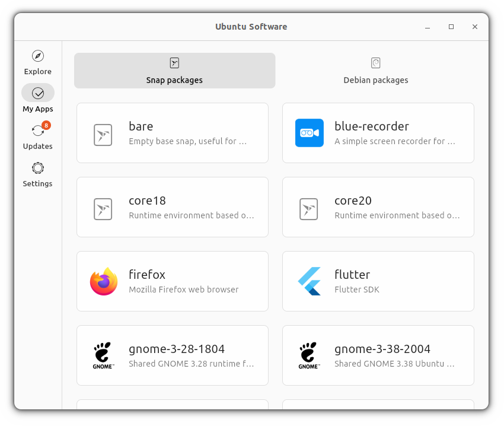View gnome-3-38-2004 package details
Viewport: 504px width, 426px height.
378,355
